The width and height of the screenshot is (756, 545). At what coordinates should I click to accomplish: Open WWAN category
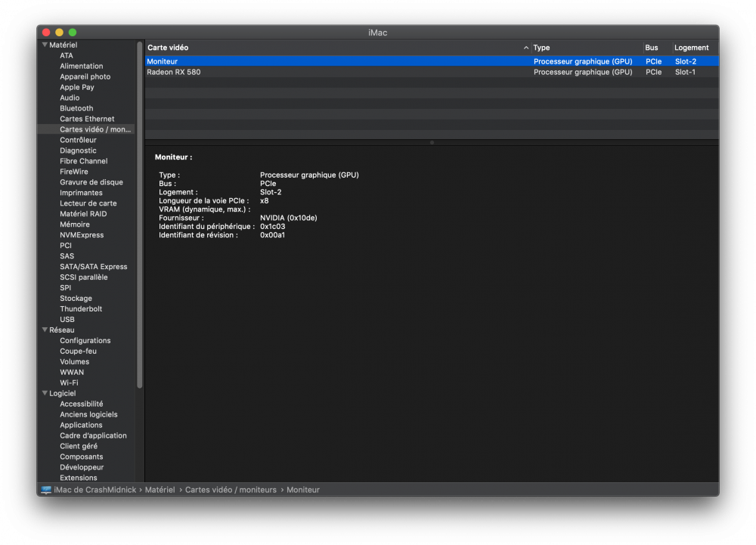71,373
